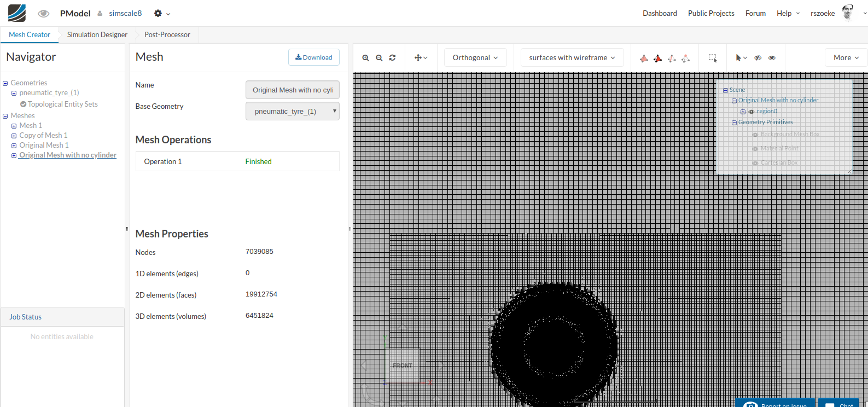Image resolution: width=868 pixels, height=407 pixels.
Task: Click the zoom in magnifier icon
Action: pos(365,58)
